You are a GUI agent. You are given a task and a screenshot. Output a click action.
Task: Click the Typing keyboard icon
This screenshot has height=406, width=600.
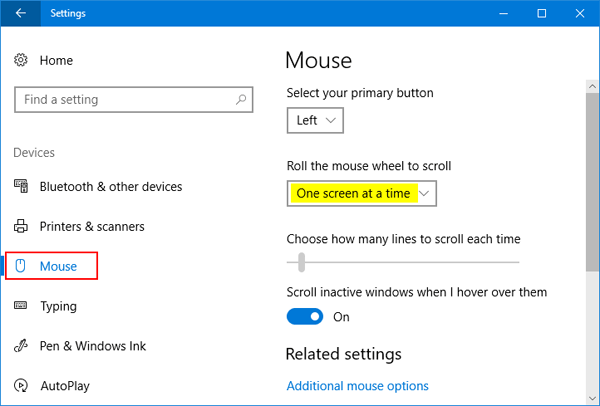21,306
